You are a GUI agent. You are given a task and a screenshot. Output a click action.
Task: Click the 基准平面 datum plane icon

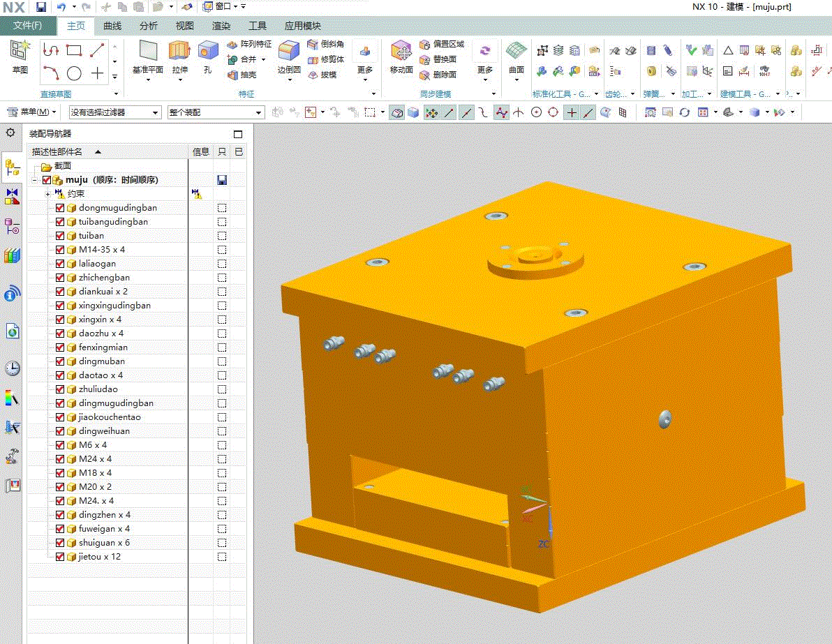point(148,51)
